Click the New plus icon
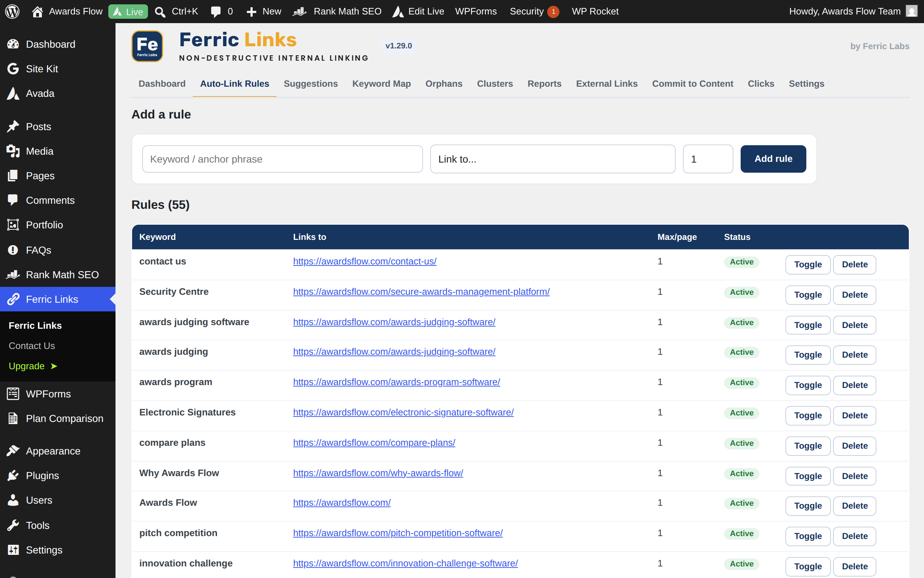 pyautogui.click(x=251, y=12)
